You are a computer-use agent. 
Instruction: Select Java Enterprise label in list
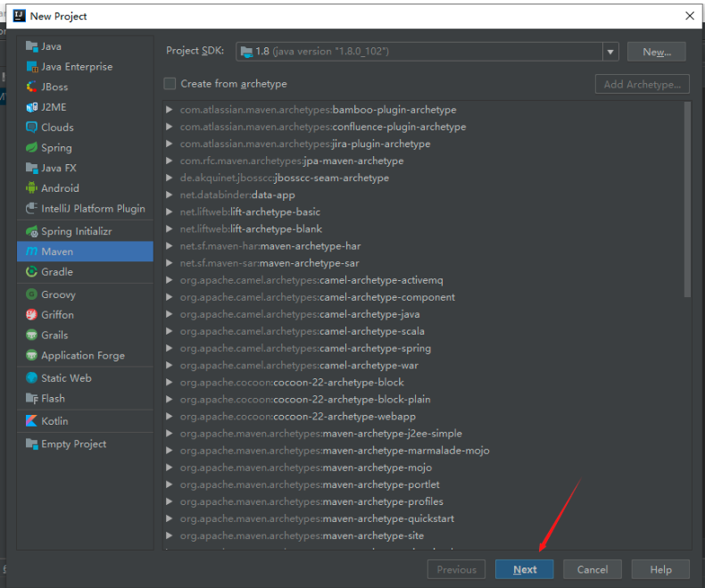[x=77, y=67]
